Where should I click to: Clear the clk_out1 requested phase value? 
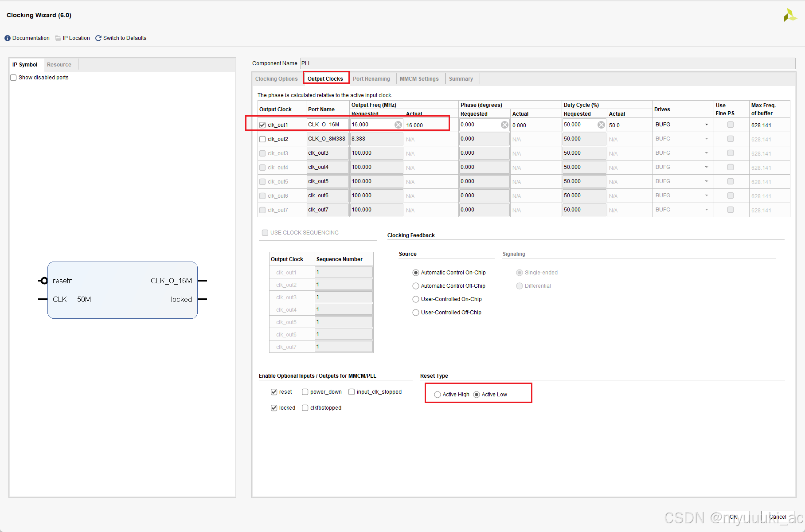(504, 125)
